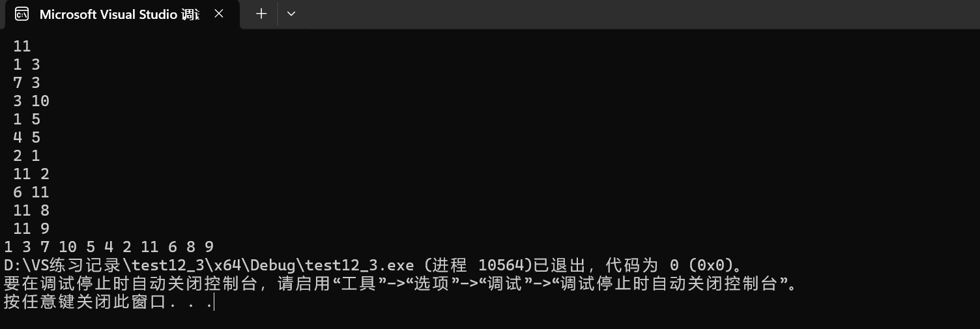This screenshot has height=329, width=980.
Task: Click the output sequence "1 3 7 10 5 4..."
Action: click(109, 247)
